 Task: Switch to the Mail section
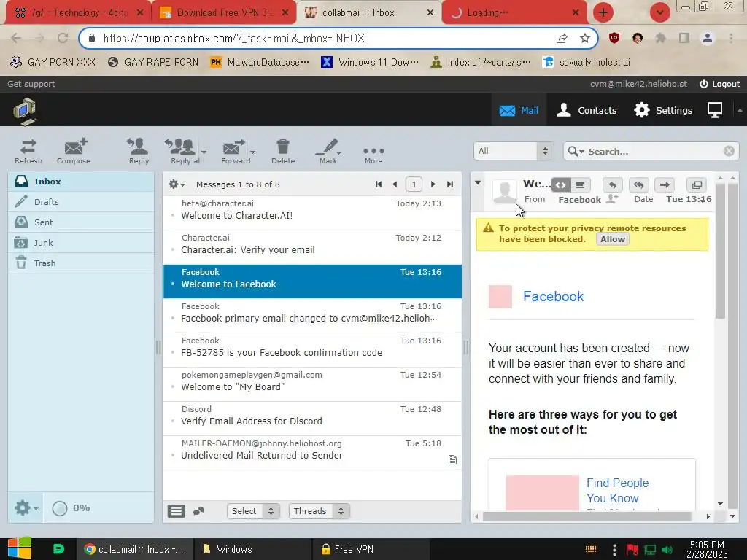point(519,111)
